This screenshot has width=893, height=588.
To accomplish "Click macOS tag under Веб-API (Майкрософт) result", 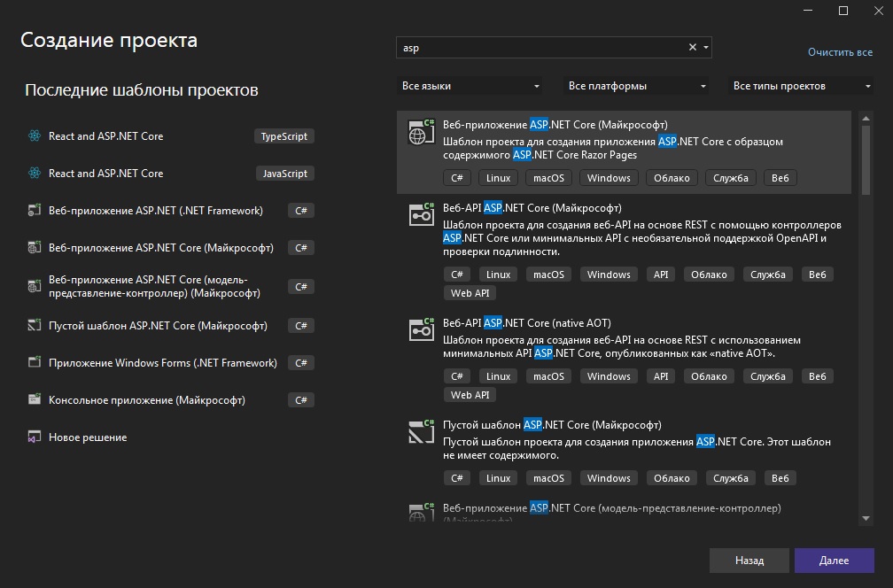I will coord(548,275).
